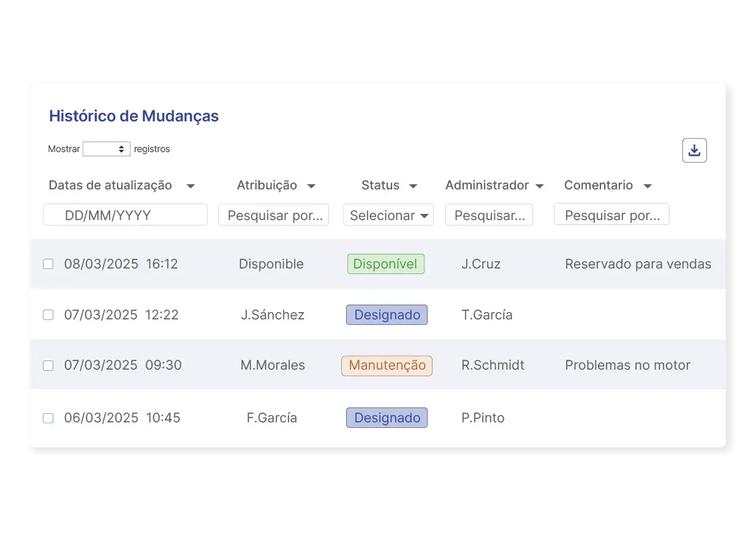Viewport: 756px width, 548px height.
Task: Expand the Comentario column dropdown
Action: pyautogui.click(x=648, y=185)
